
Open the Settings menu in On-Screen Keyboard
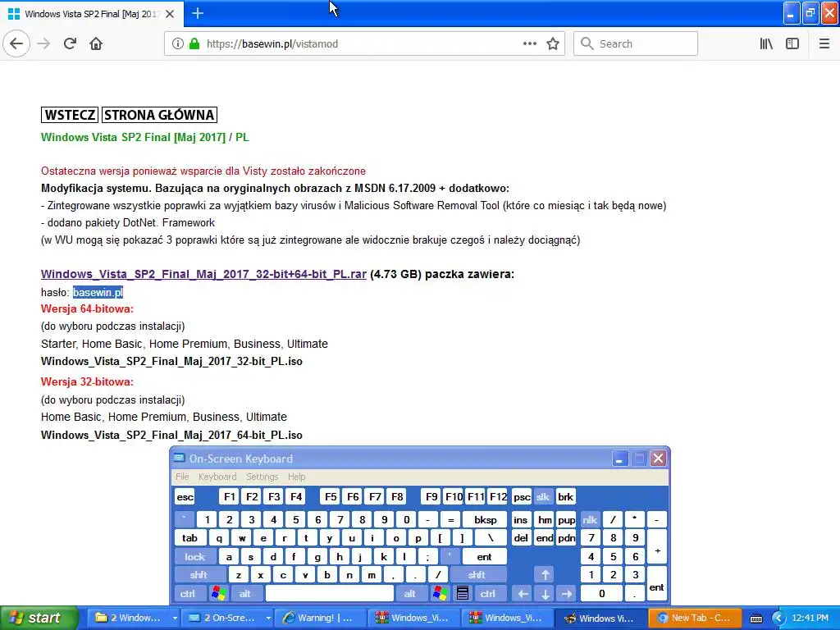(262, 477)
